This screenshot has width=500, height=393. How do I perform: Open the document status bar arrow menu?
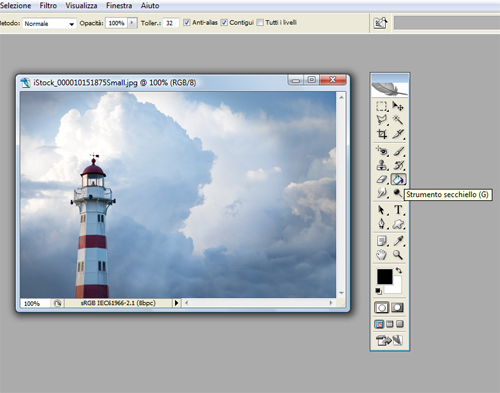[x=176, y=303]
